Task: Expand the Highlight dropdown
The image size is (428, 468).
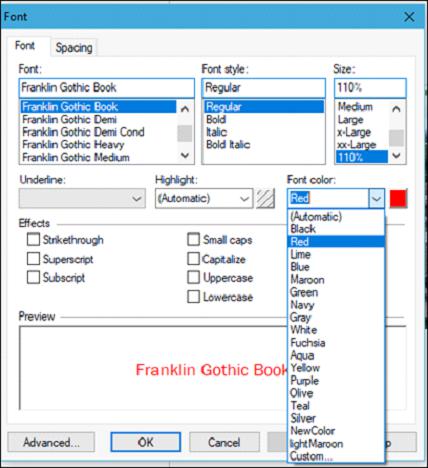Action: point(204,199)
